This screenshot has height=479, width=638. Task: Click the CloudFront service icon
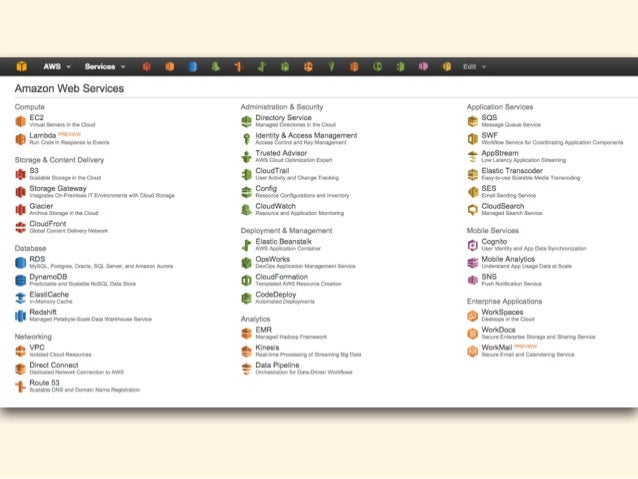(x=20, y=227)
